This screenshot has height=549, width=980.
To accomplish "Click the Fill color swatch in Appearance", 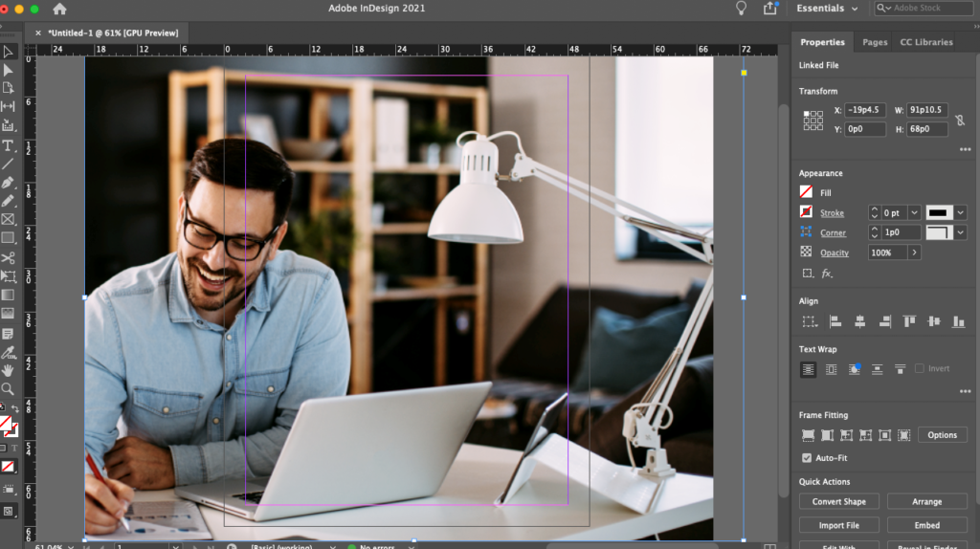I will (x=806, y=192).
